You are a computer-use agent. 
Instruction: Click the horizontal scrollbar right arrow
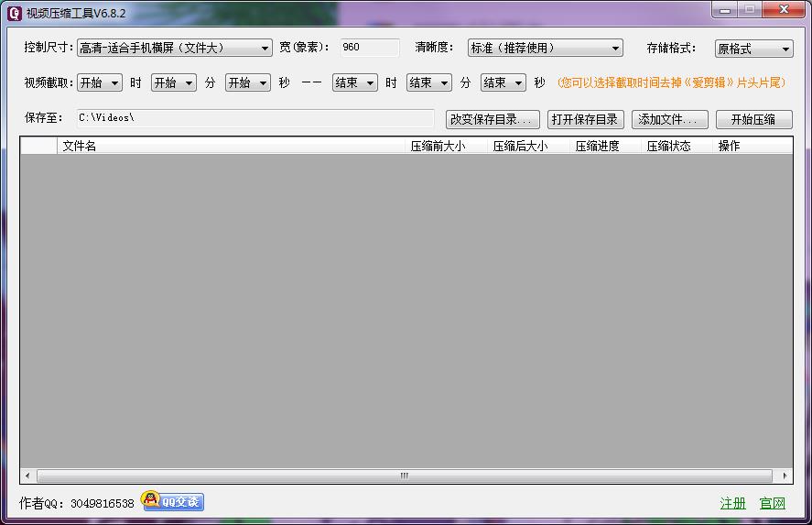tap(785, 476)
